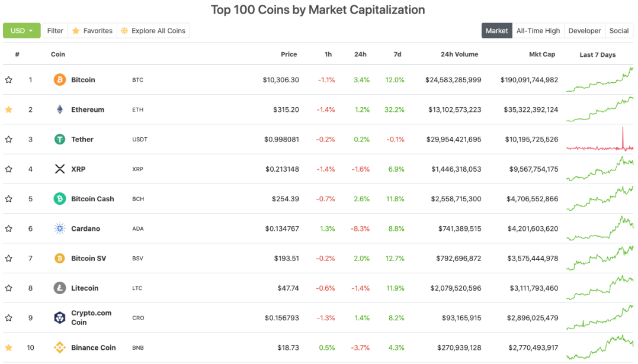The width and height of the screenshot is (638, 364).
Task: Click the Litecoin gray logo icon
Action: (60, 288)
